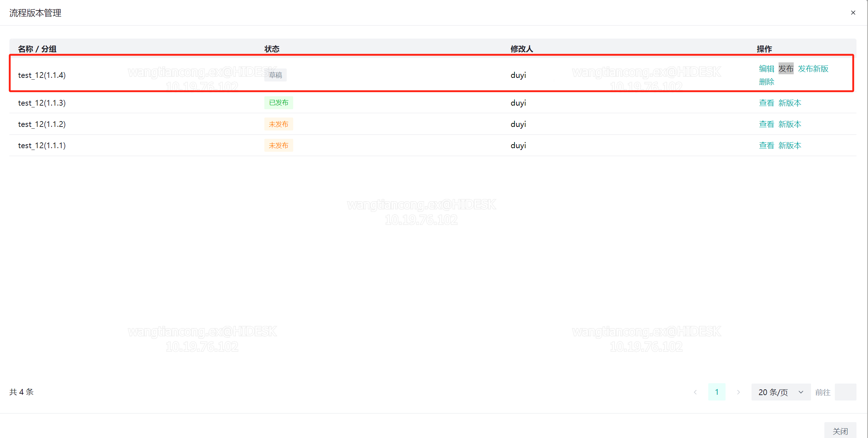Go to previous page arrow

[695, 392]
